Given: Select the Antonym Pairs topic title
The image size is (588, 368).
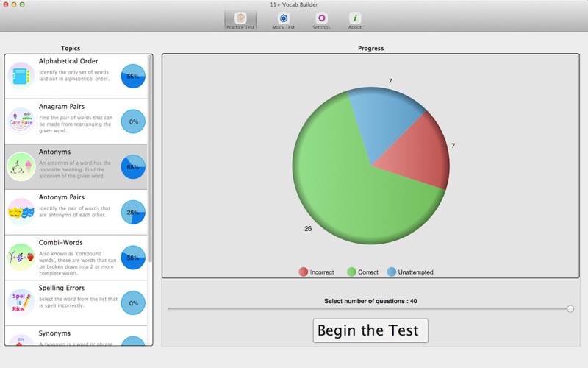Looking at the screenshot, I should point(62,197).
